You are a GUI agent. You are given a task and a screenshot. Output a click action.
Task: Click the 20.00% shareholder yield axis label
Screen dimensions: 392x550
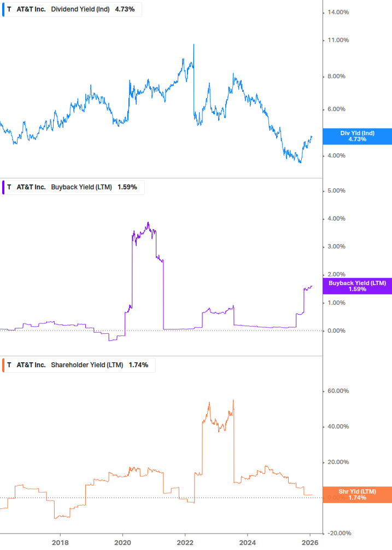(338, 462)
